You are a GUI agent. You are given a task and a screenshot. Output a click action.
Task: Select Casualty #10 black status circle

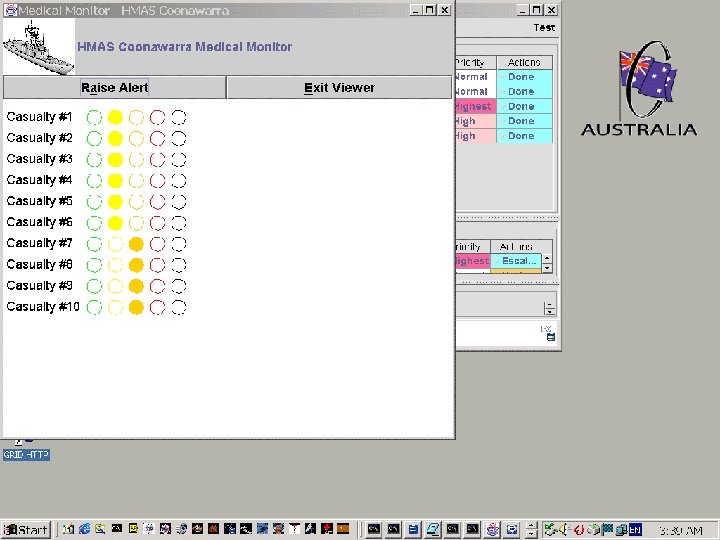pyautogui.click(x=179, y=307)
